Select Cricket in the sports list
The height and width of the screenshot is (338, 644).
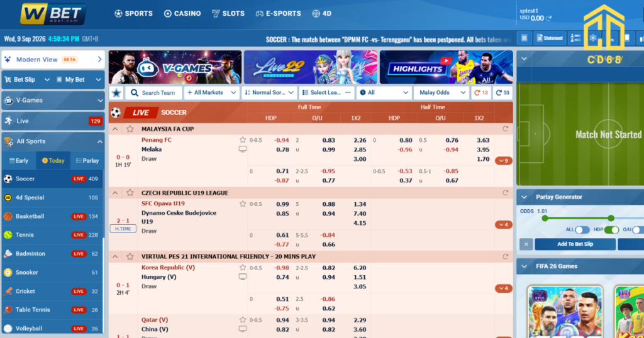pos(53,292)
